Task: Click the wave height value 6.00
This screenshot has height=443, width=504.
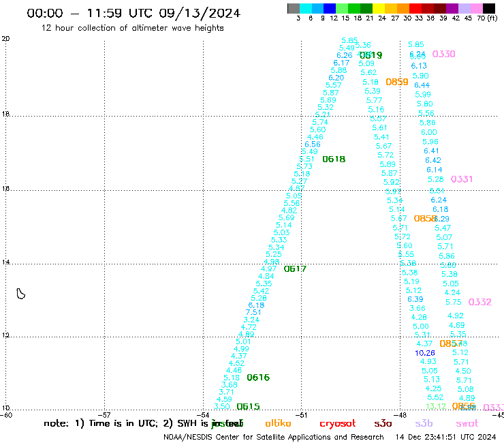Action: pos(429,132)
